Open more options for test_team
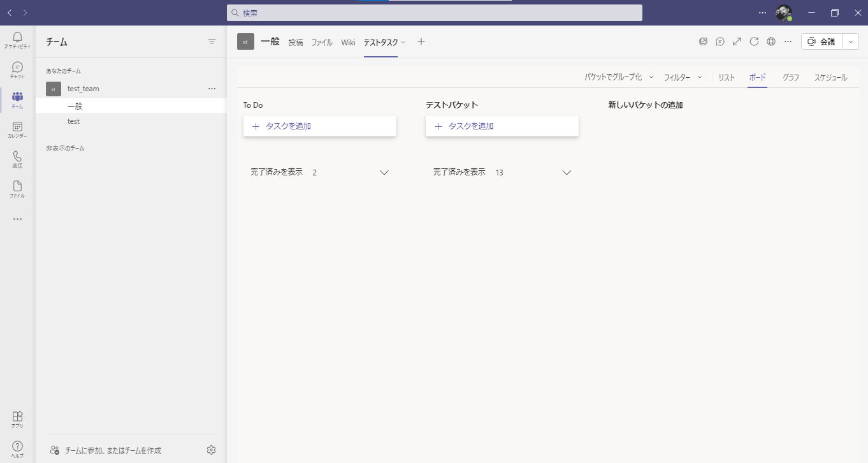Image resolution: width=868 pixels, height=463 pixels. coord(212,89)
